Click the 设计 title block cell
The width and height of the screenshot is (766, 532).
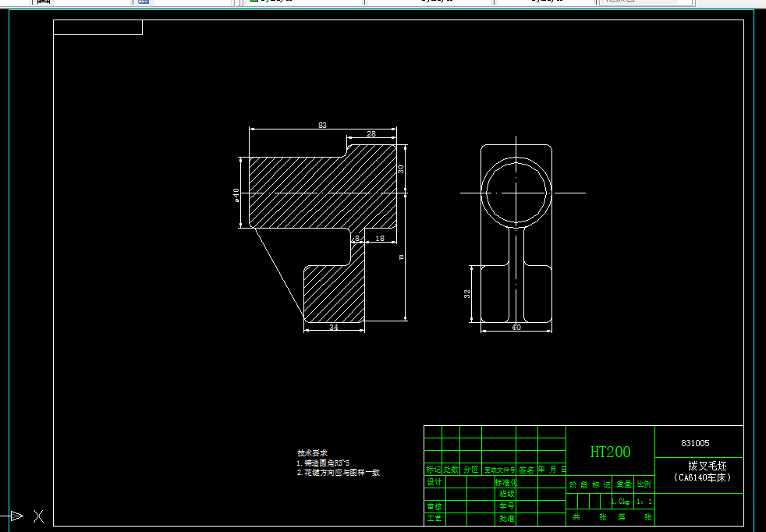click(434, 482)
